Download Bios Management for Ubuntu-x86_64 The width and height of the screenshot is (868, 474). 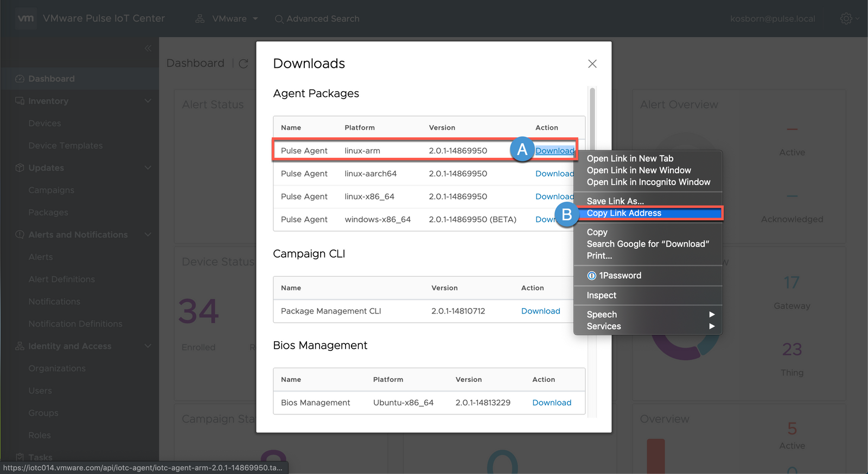pos(552,402)
